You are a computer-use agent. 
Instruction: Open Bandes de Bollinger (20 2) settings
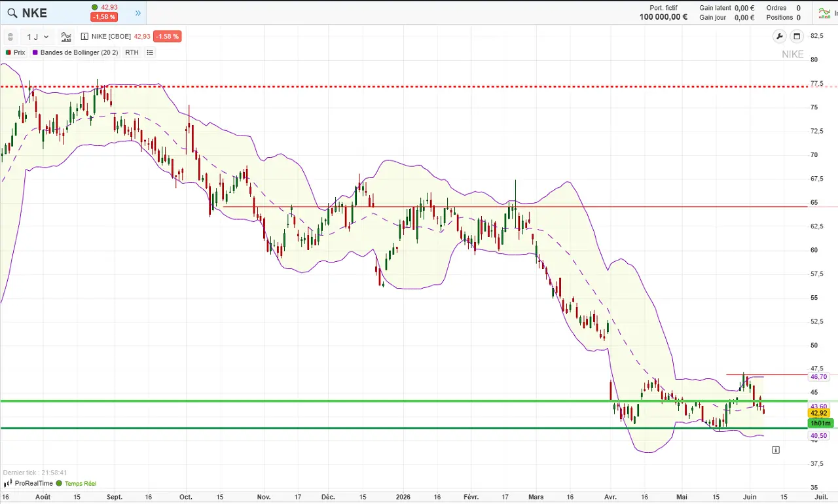click(79, 52)
